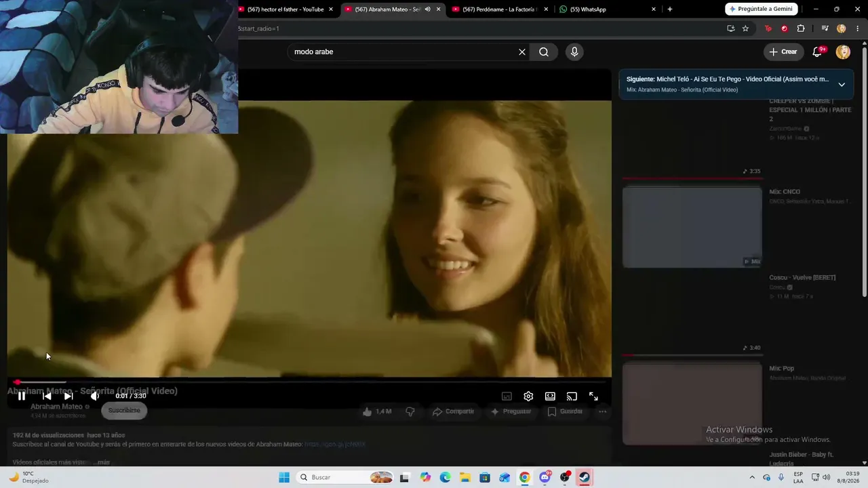This screenshot has width=868, height=488.
Task: Open the Chrome profile avatar
Action: (842, 28)
